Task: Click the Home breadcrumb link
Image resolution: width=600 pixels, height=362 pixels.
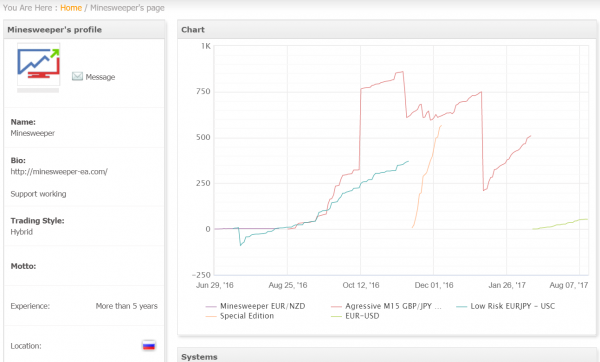Action: click(x=71, y=8)
